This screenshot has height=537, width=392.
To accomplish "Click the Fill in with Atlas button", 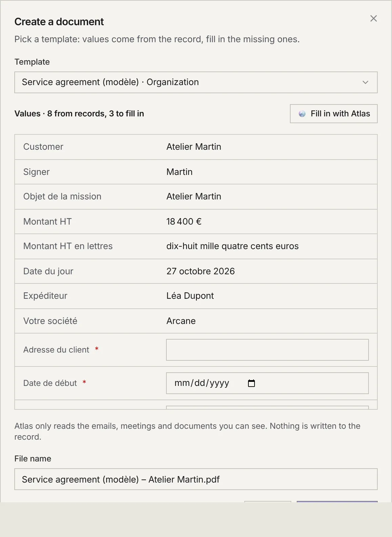I will tap(333, 114).
